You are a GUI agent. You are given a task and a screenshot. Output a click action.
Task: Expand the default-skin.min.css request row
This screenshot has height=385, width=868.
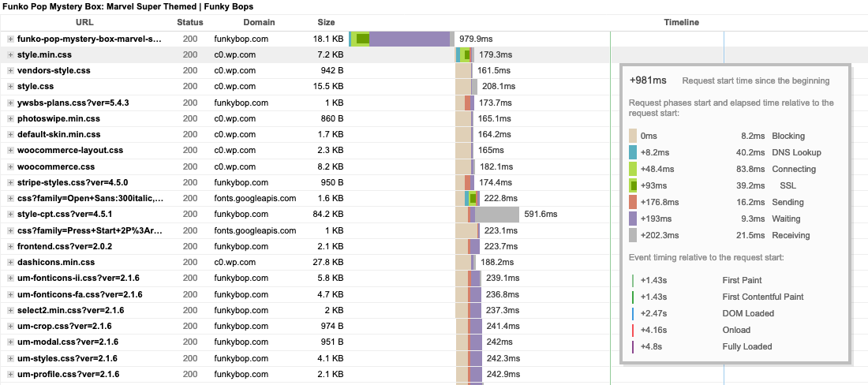click(x=10, y=134)
